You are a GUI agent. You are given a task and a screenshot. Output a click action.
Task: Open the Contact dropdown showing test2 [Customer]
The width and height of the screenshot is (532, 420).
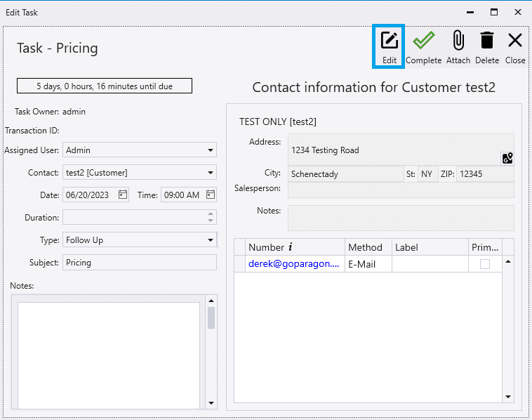pyautogui.click(x=211, y=172)
